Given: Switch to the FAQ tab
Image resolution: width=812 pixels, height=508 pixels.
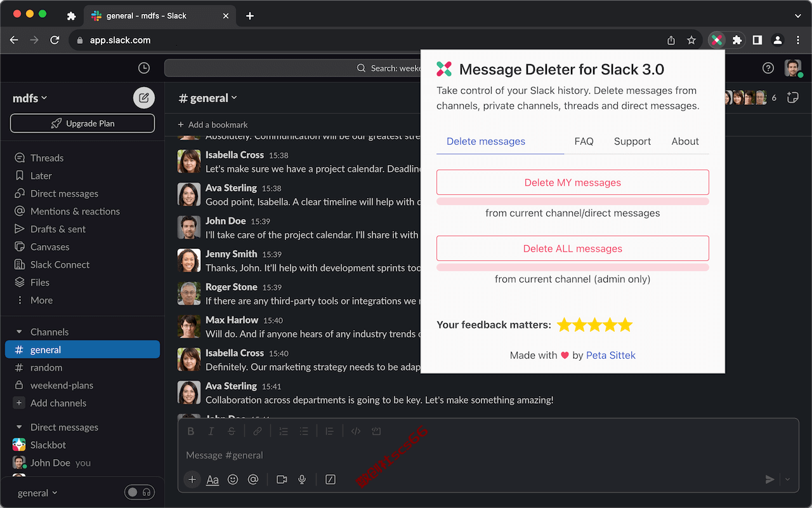Looking at the screenshot, I should point(584,141).
